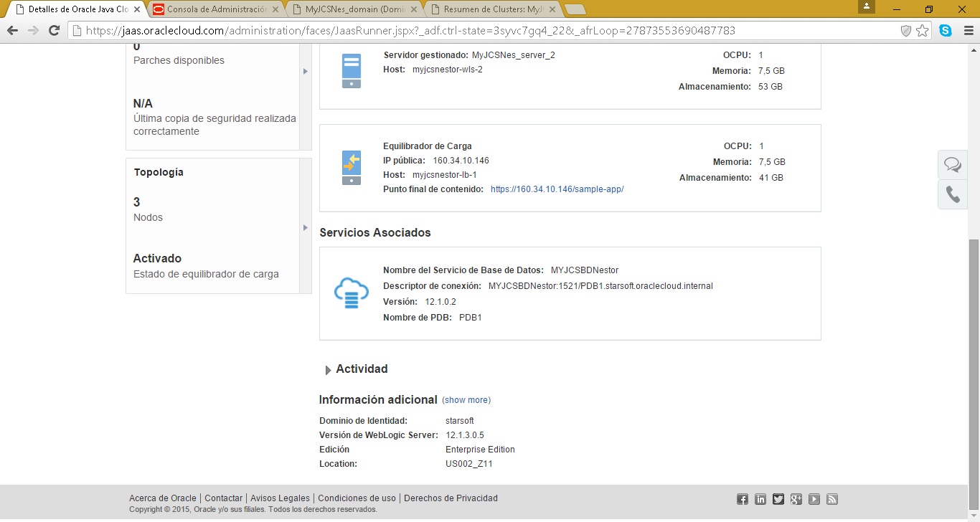
Task: Click the Skype extension icon in the toolbar
Action: [x=946, y=31]
